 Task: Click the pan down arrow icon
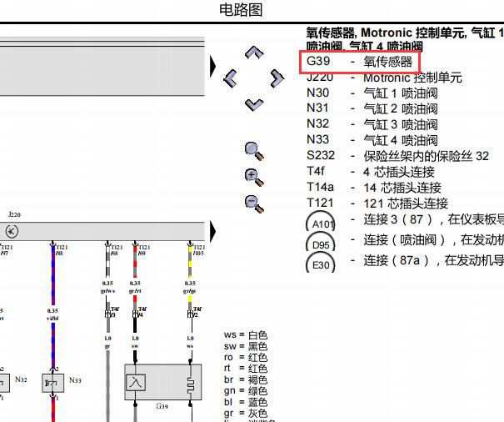(x=254, y=104)
